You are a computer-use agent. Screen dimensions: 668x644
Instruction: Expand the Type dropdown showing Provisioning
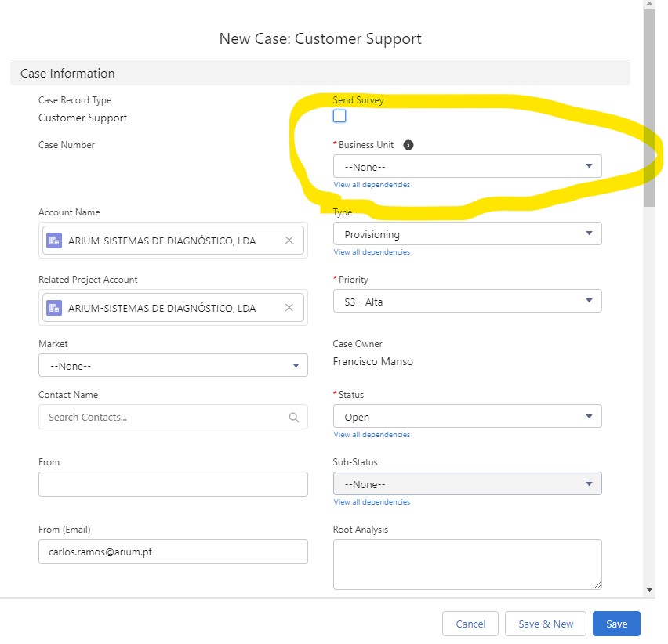467,234
